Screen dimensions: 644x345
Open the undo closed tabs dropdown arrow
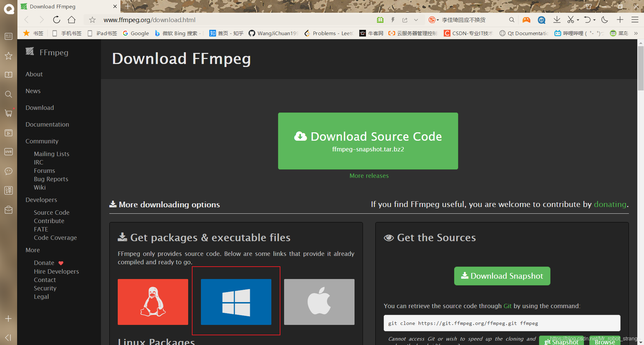click(594, 20)
